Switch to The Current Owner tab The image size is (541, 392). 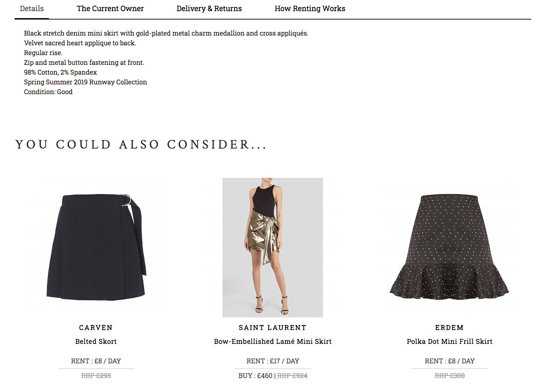coord(110,9)
